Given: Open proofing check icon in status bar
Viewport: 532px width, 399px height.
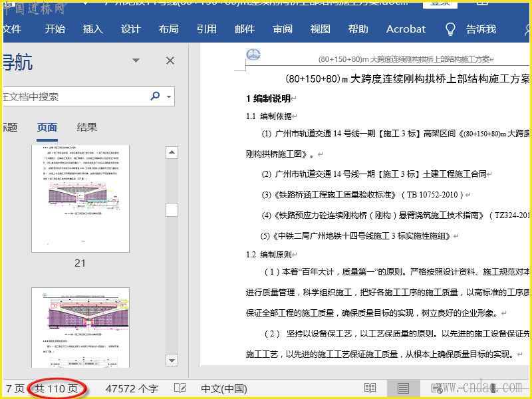Looking at the screenshot, I should coord(180,388).
